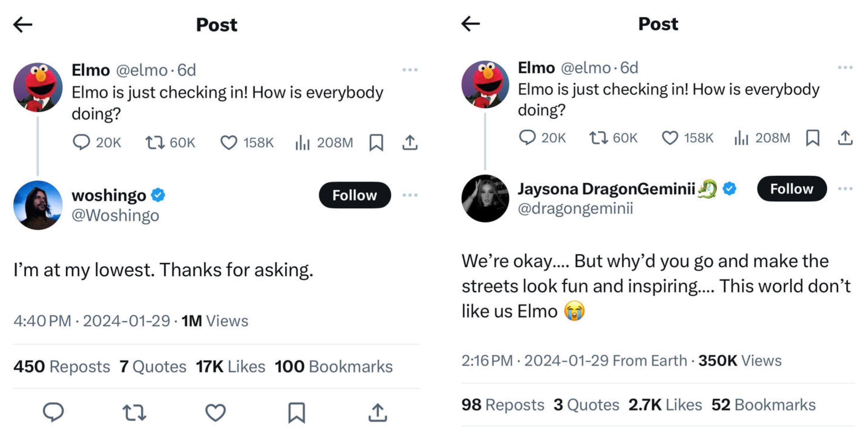Open more options next to woshingo's Follow button
Image resolution: width=868 pixels, height=434 pixels.
tap(412, 195)
